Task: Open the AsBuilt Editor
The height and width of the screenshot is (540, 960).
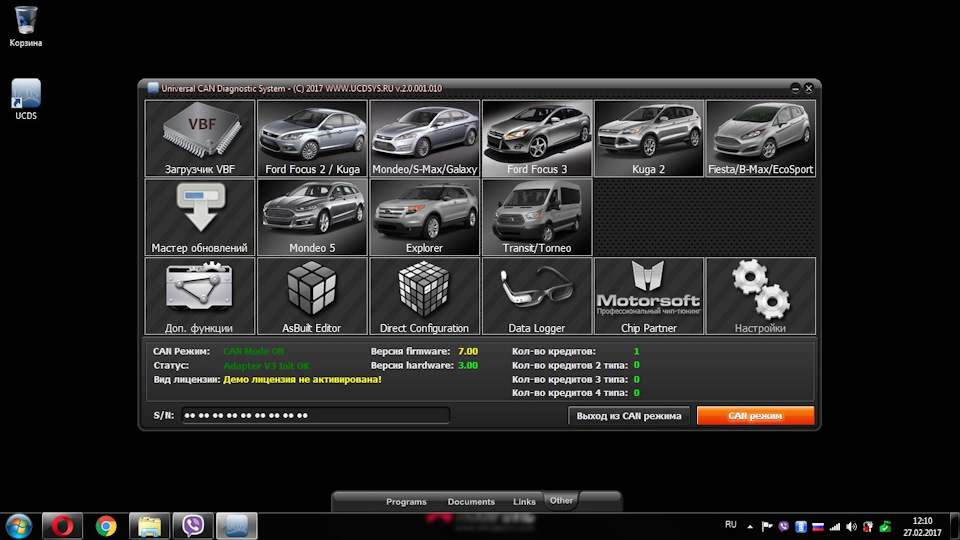Action: pos(312,296)
